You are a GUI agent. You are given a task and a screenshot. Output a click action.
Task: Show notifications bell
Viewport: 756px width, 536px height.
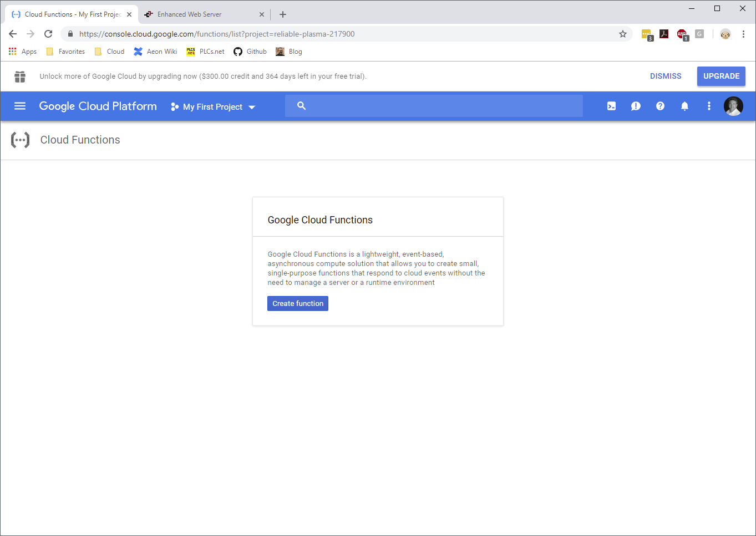684,106
